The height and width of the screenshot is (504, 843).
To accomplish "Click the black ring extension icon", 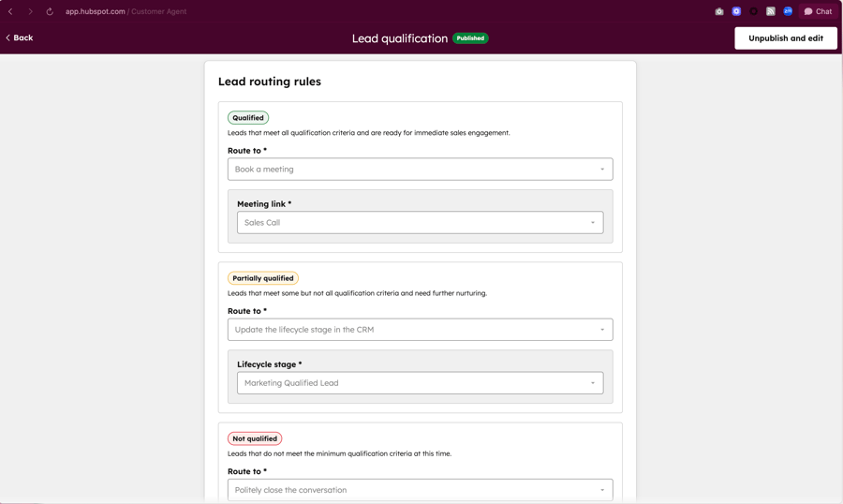I will (x=753, y=11).
